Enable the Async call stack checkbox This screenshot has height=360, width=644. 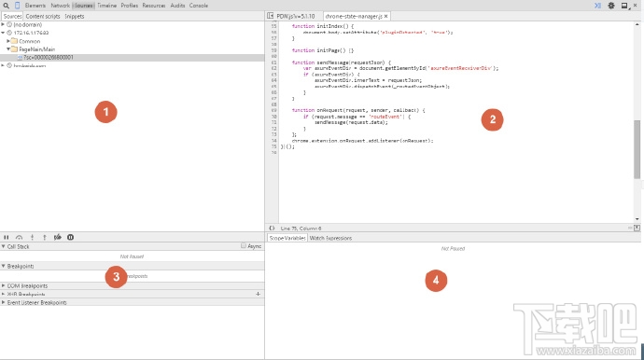tap(244, 246)
